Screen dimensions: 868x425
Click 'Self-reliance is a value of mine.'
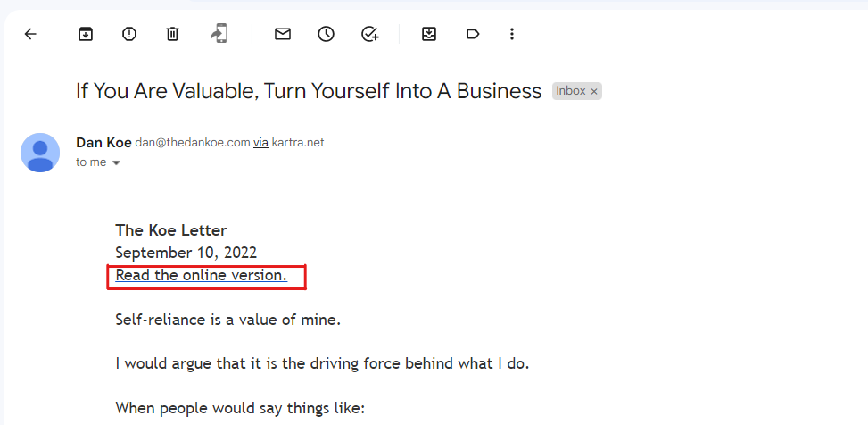[x=228, y=320]
